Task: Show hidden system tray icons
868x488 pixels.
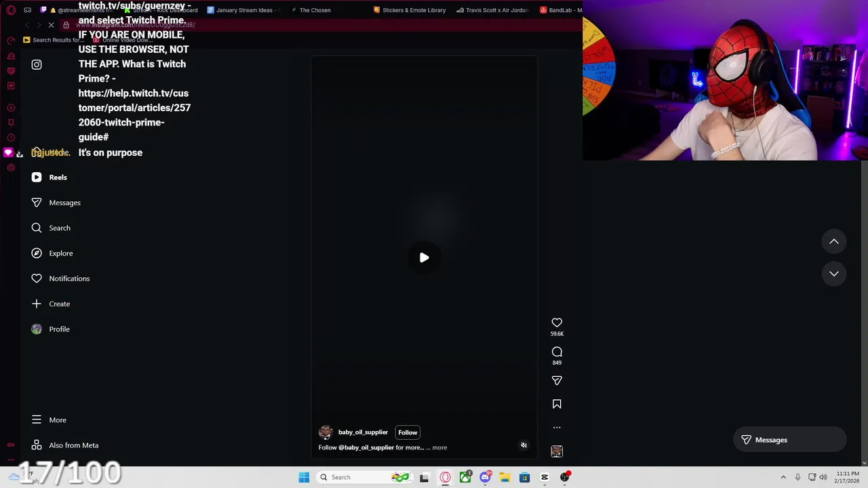Action: pos(783,477)
